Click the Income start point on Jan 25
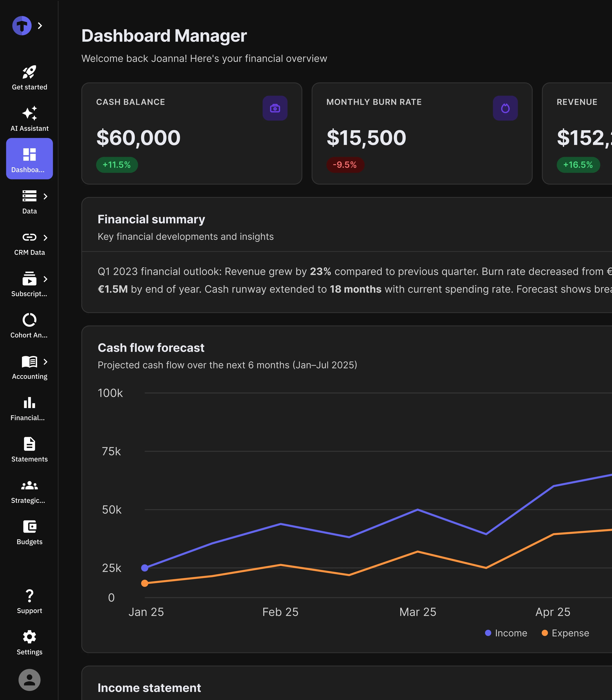 [145, 568]
